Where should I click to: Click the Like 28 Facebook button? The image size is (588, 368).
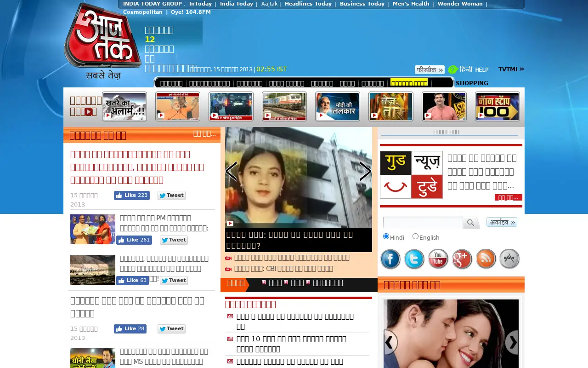(x=130, y=329)
